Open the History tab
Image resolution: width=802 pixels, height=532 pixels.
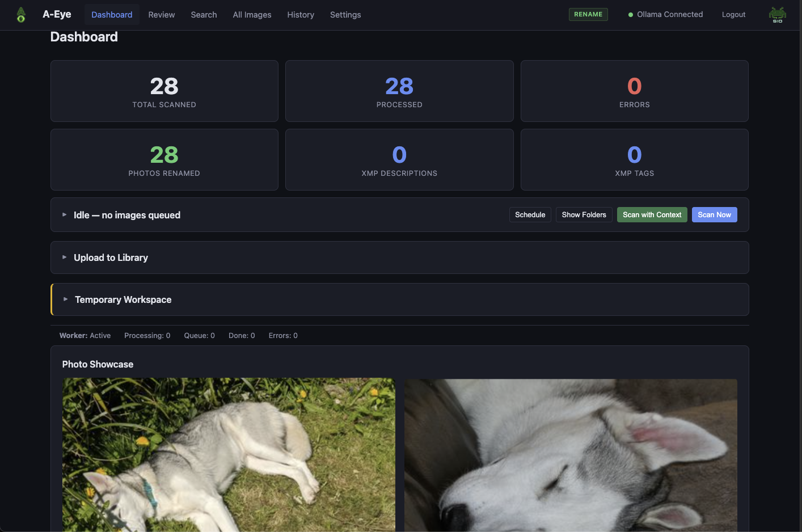(301, 15)
